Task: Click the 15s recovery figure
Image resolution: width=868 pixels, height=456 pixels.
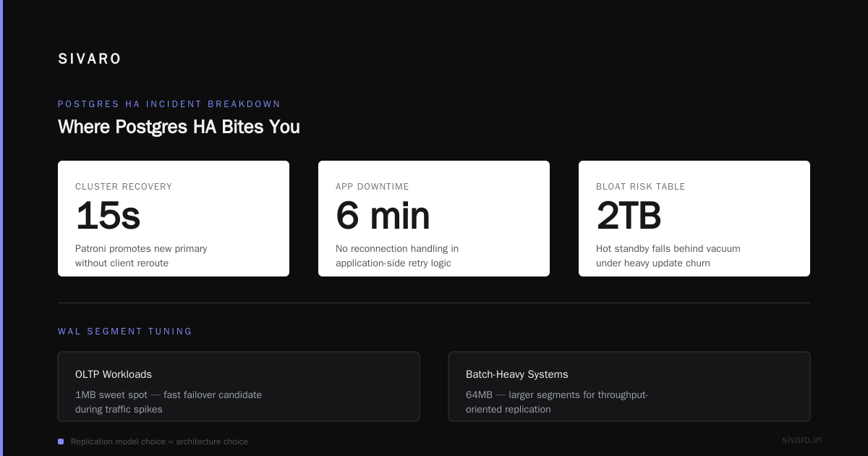Action: click(108, 216)
